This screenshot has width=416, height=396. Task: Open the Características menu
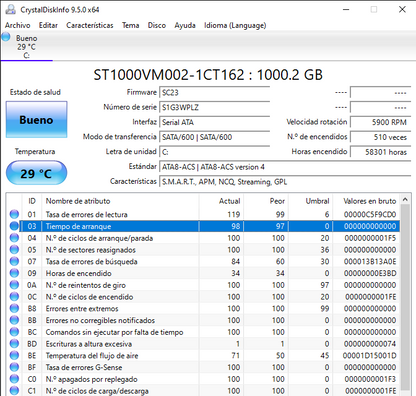coord(90,25)
